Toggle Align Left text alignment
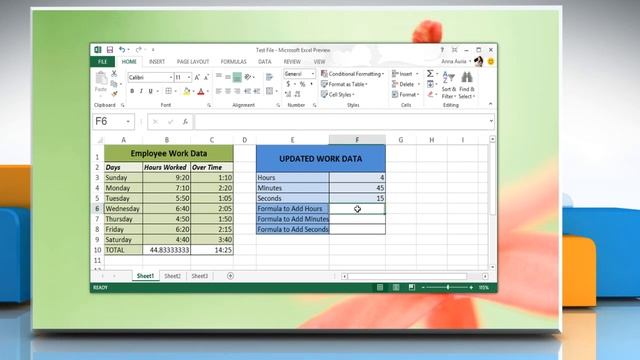Viewport: 640px width, 360px height. coord(219,91)
